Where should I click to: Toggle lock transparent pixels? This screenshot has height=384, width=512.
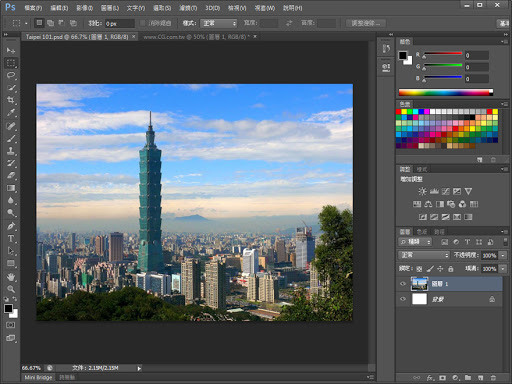click(x=419, y=269)
